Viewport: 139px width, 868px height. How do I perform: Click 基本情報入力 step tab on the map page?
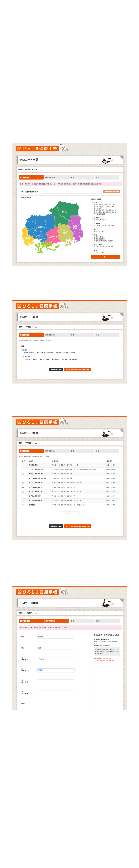(56, 177)
